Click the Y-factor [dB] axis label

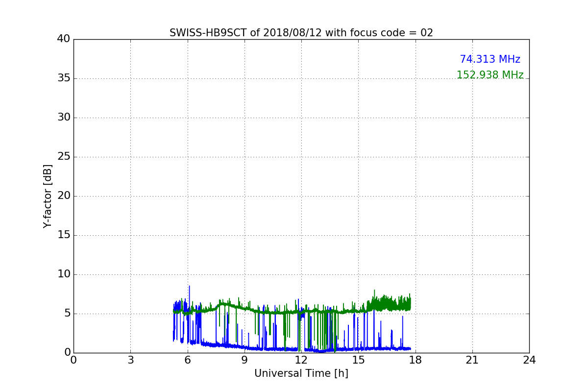click(48, 196)
